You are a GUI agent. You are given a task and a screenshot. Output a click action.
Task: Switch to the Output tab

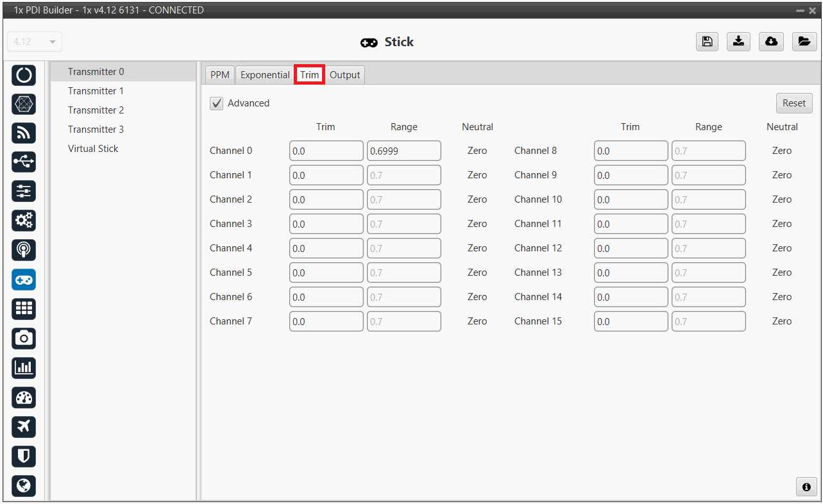344,75
